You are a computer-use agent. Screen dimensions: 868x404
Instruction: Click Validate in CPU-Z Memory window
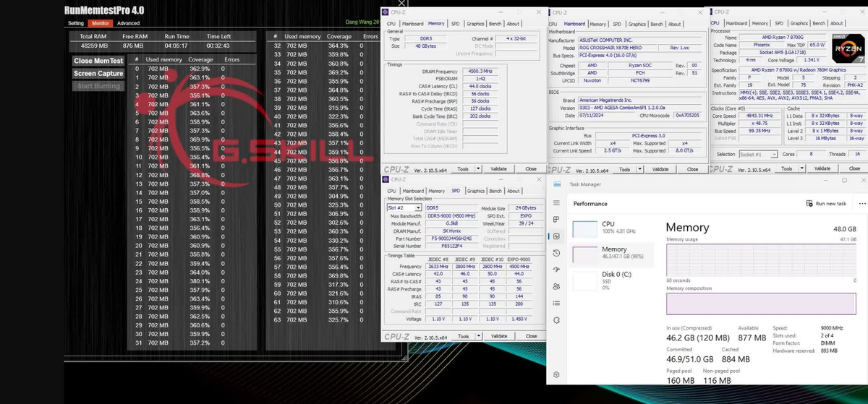tap(499, 169)
